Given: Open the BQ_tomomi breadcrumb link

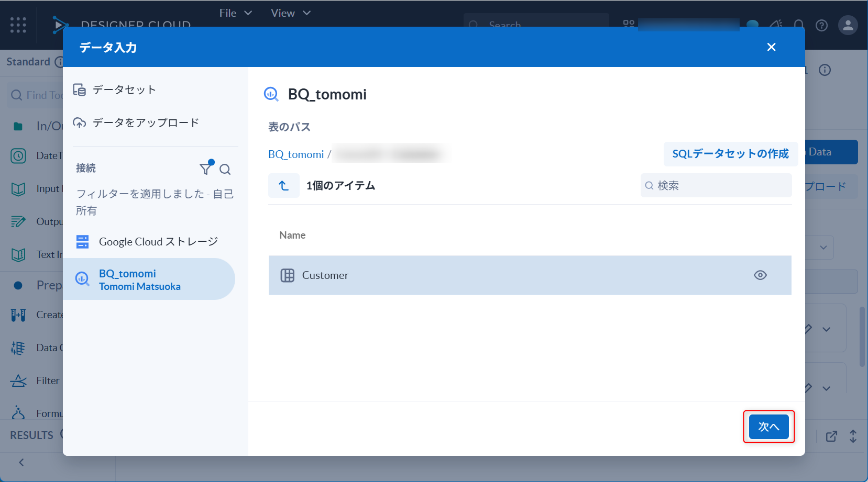Looking at the screenshot, I should click(296, 154).
